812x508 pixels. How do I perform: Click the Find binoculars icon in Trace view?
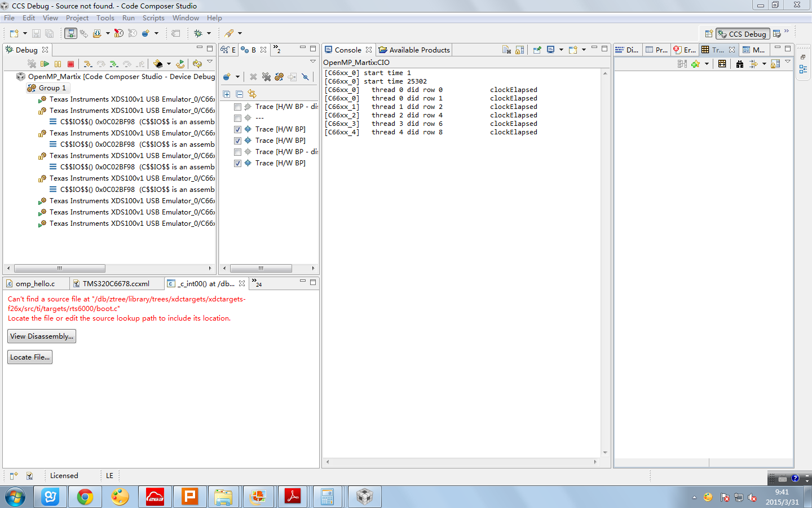[x=740, y=64]
